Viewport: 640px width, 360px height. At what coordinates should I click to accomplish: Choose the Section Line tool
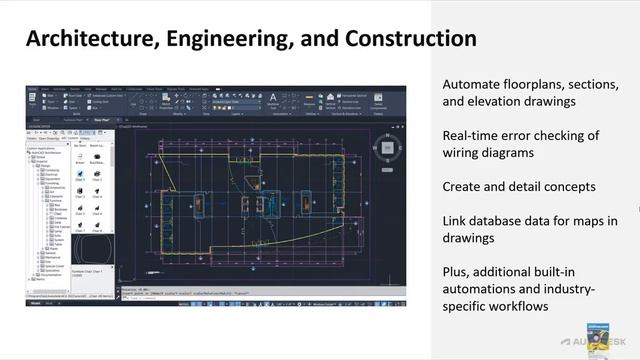[348, 102]
